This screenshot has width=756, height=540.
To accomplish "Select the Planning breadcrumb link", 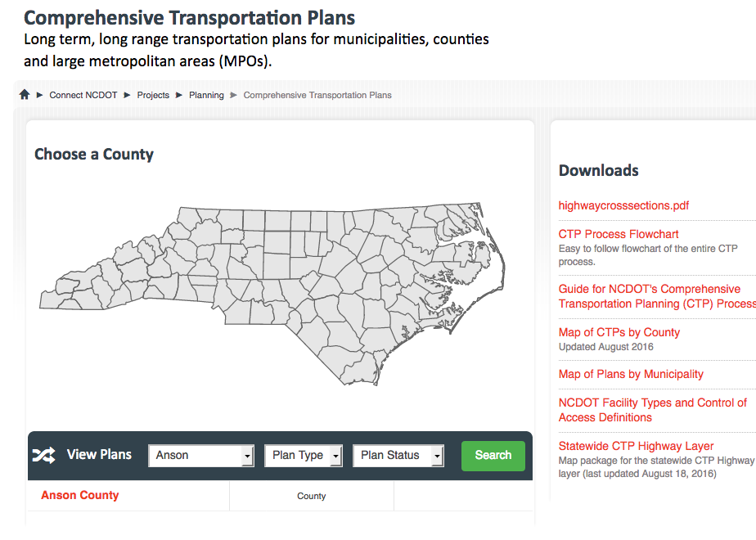I will coord(206,95).
